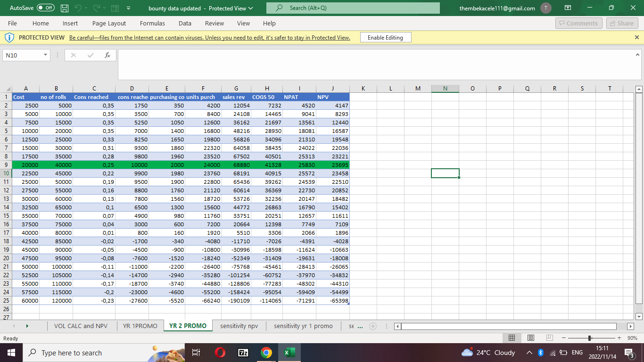Open the View ribbon tab
The image size is (644, 362).
pos(243,23)
